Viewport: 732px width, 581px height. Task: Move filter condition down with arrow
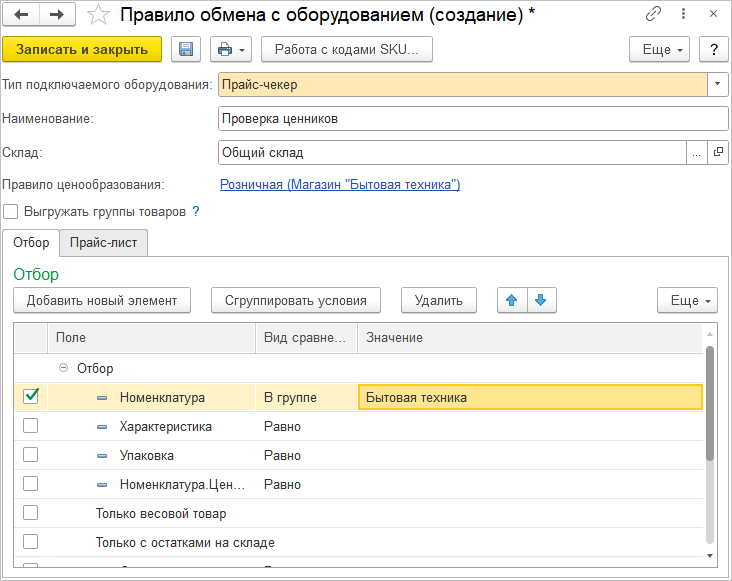click(x=541, y=300)
